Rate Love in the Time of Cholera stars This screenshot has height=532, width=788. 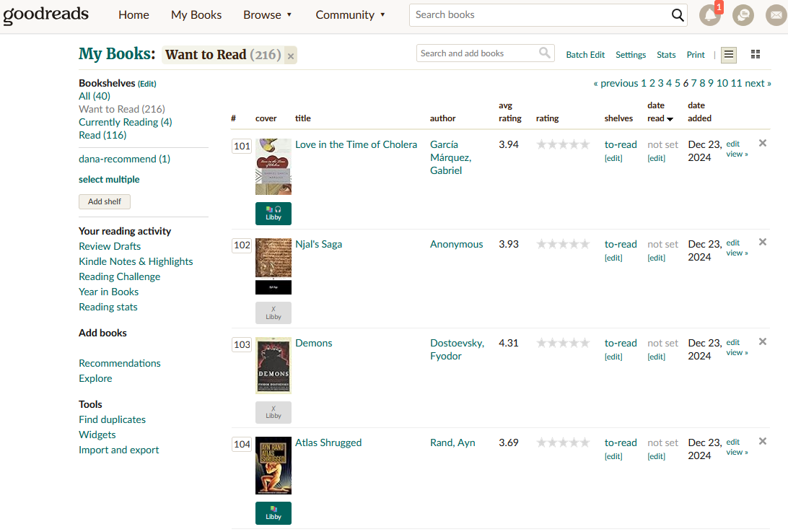(563, 145)
